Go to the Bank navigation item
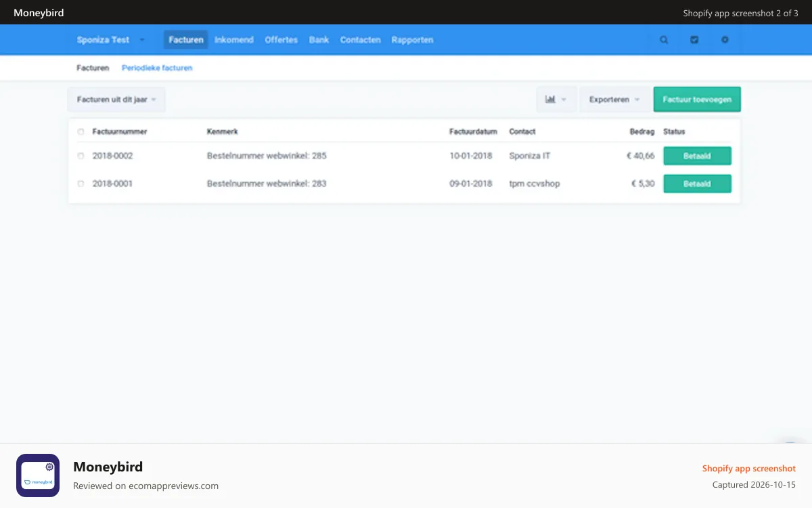The width and height of the screenshot is (812, 508). [319, 40]
